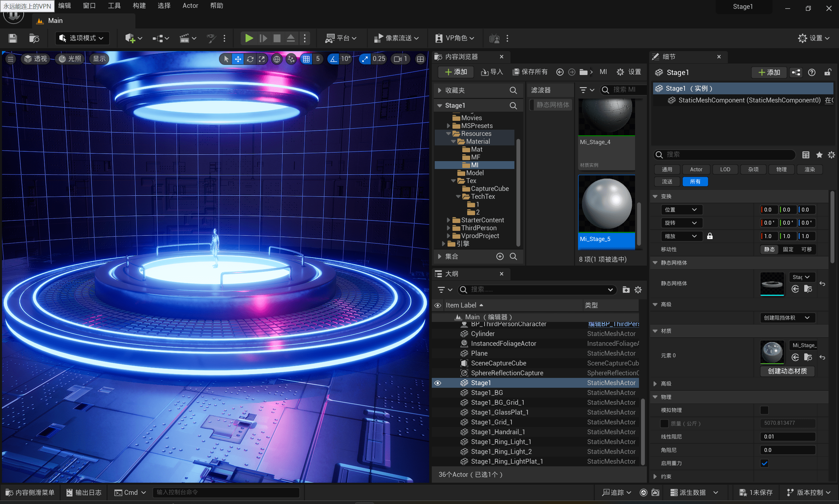Select the rotate transform tool in viewport

[250, 59]
